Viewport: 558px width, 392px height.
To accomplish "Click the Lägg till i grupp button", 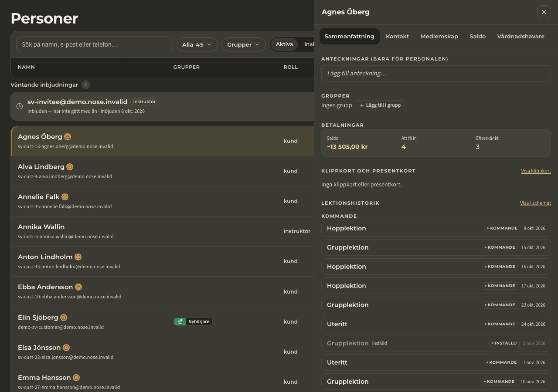I will pyautogui.click(x=380, y=105).
